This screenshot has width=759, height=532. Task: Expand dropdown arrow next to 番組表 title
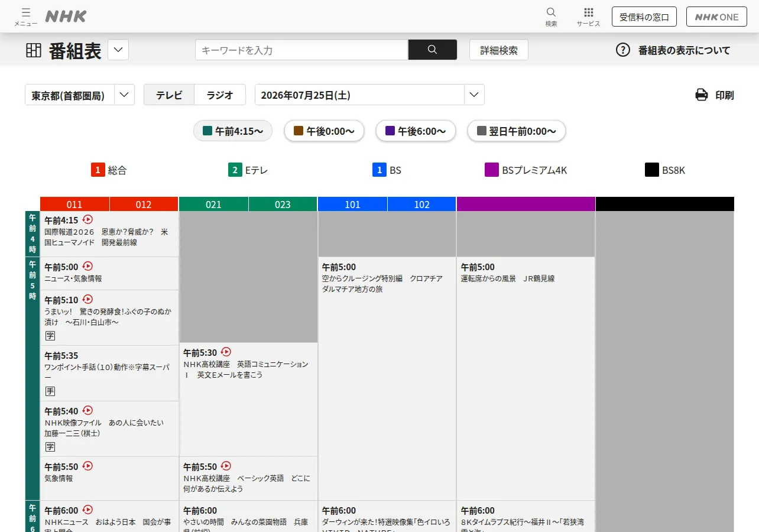(x=118, y=50)
